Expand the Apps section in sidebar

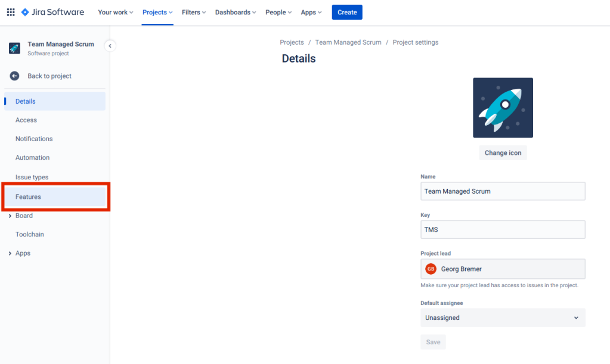[10, 253]
